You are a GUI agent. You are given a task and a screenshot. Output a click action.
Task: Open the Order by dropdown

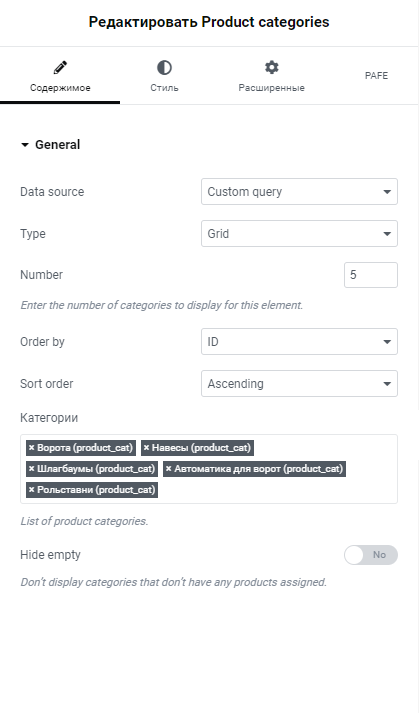click(x=299, y=341)
